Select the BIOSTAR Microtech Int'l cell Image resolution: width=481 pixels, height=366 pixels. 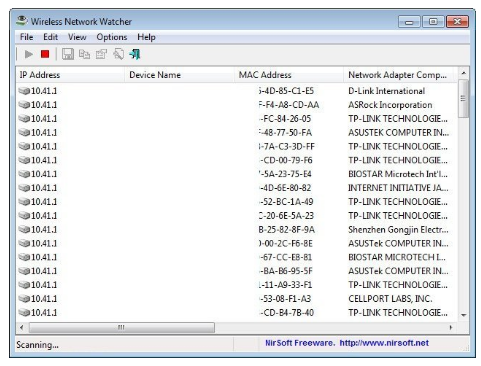(398, 174)
